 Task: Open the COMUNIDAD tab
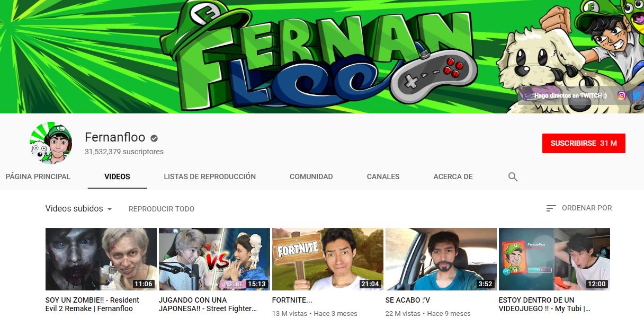point(311,176)
